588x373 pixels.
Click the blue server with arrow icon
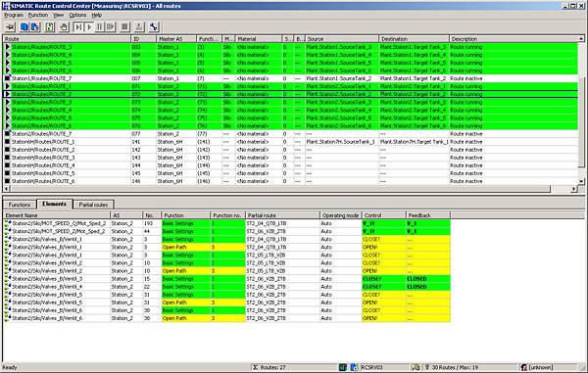35,27
